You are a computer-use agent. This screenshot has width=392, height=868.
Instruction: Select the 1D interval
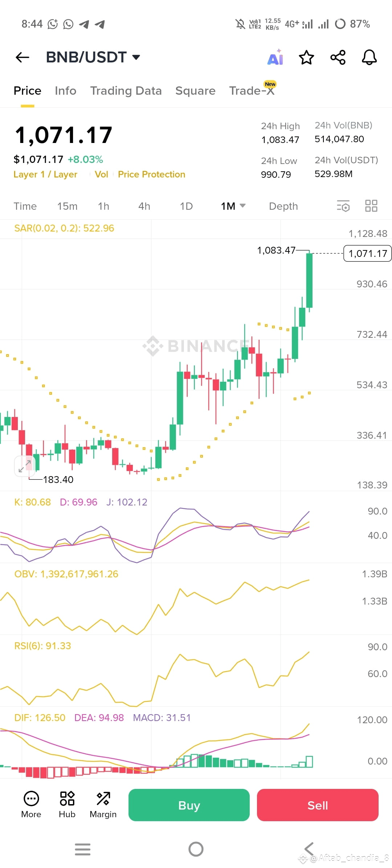[x=186, y=206]
